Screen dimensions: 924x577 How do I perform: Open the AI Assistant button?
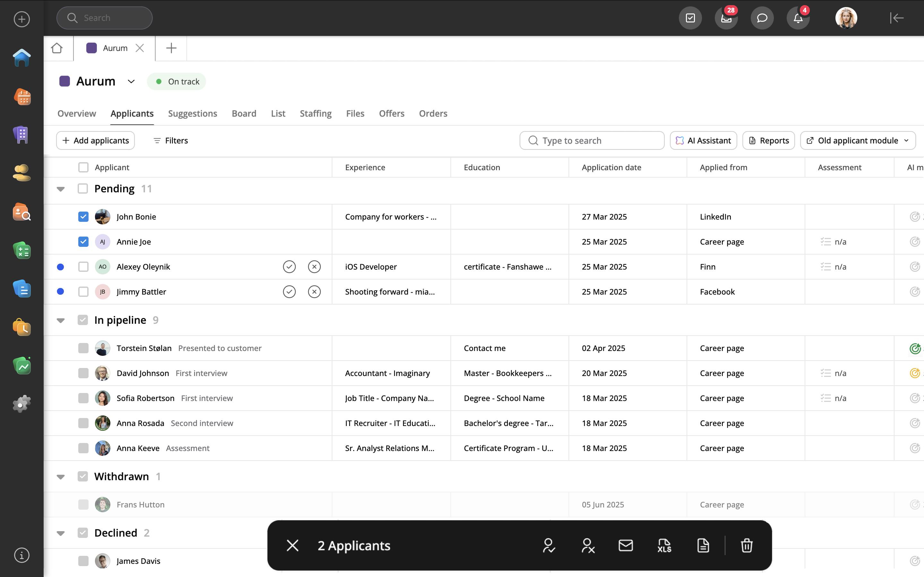pyautogui.click(x=703, y=140)
